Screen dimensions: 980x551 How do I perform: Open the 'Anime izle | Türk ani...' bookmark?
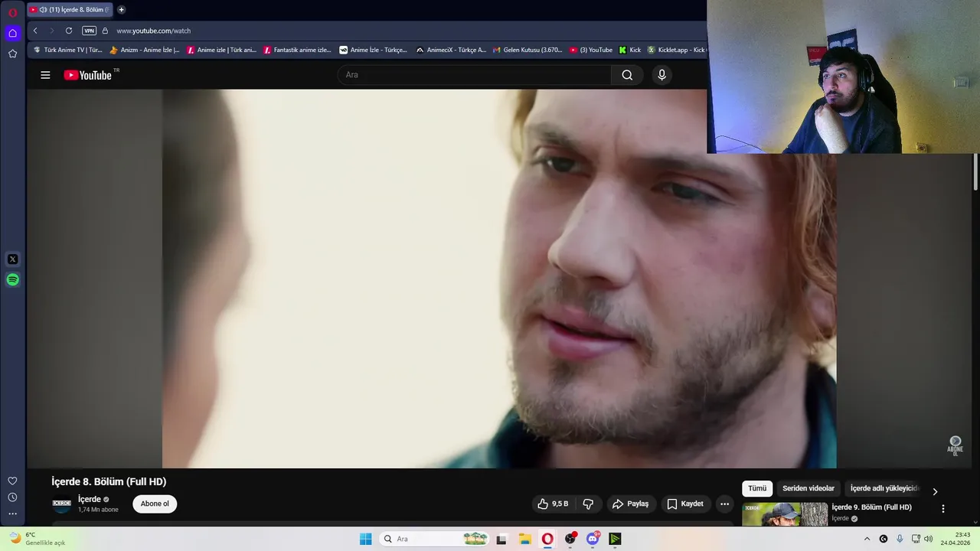[222, 50]
